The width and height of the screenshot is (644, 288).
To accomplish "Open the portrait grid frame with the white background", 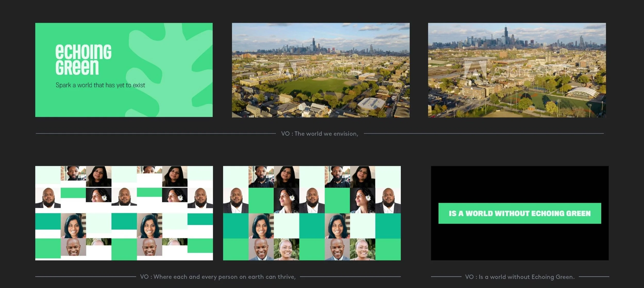I will 124,213.
